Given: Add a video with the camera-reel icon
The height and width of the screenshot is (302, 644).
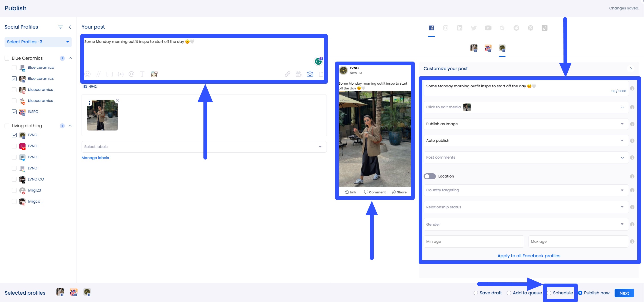Looking at the screenshot, I should tap(298, 74).
